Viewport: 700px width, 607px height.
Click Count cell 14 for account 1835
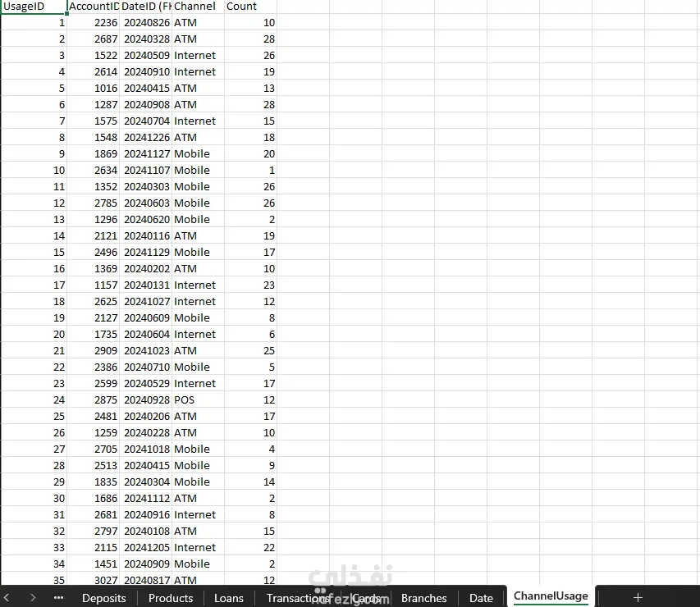click(250, 481)
